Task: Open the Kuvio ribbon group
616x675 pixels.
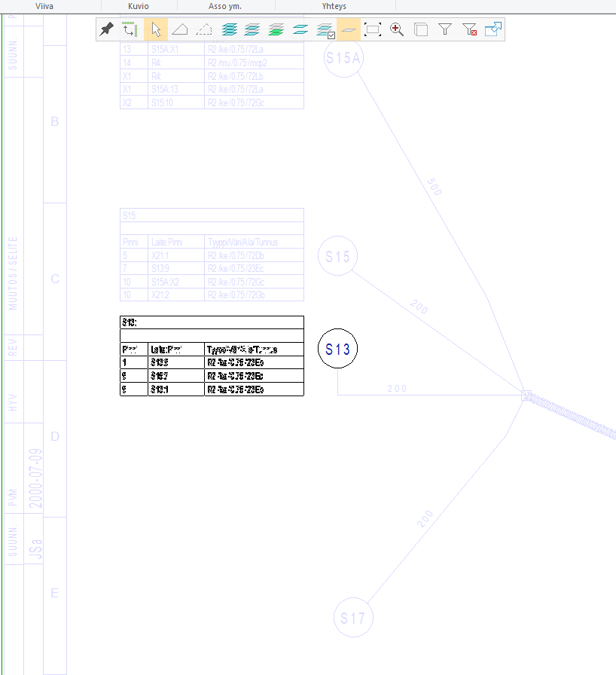Action: (x=139, y=6)
